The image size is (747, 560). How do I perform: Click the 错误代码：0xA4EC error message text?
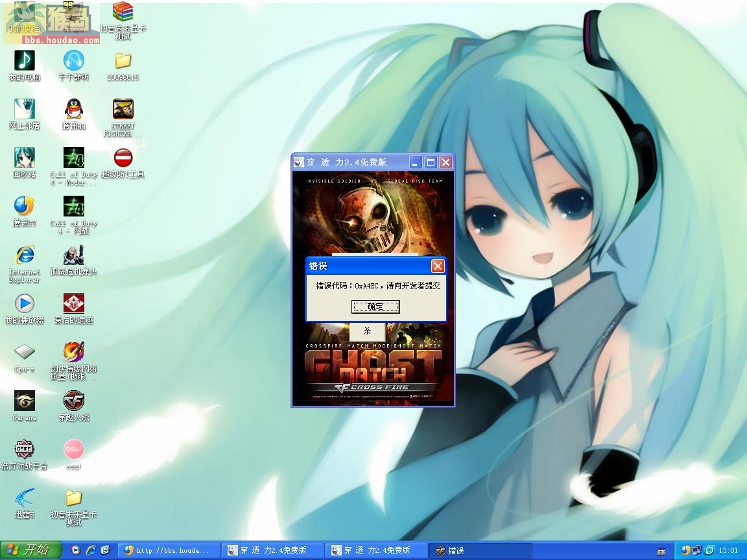click(x=378, y=286)
